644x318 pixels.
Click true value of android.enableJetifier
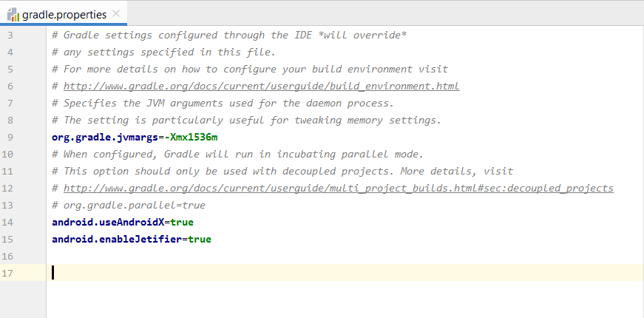pyautogui.click(x=200, y=239)
